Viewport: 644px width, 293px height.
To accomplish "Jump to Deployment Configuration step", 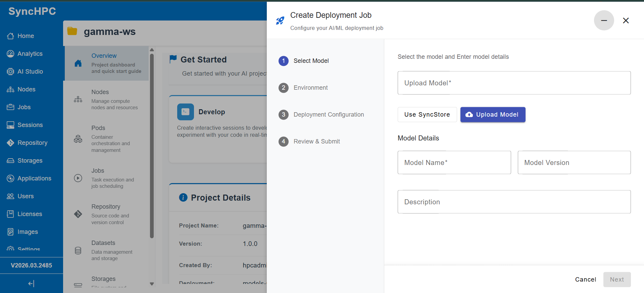I will tap(328, 115).
